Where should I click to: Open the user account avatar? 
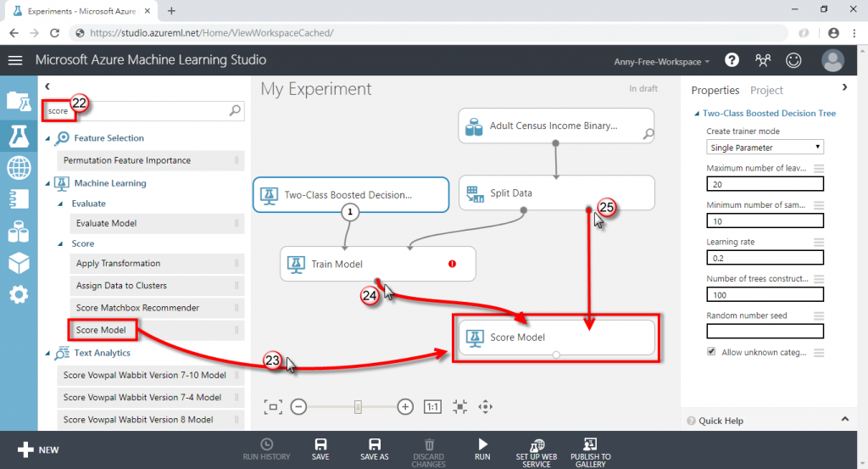(832, 60)
